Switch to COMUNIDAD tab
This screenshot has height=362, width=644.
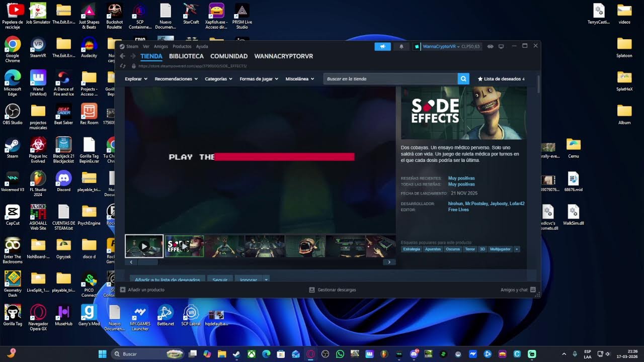click(229, 56)
